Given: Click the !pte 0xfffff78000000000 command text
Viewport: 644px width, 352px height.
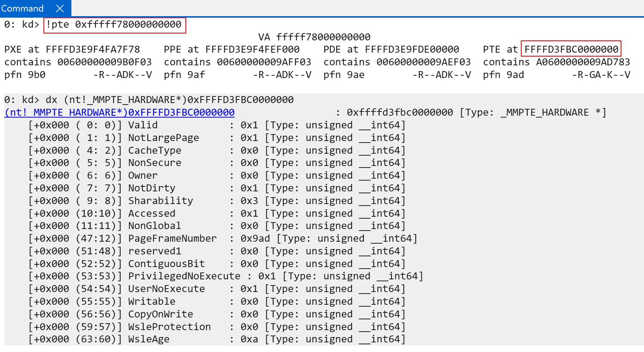Looking at the screenshot, I should tap(114, 25).
